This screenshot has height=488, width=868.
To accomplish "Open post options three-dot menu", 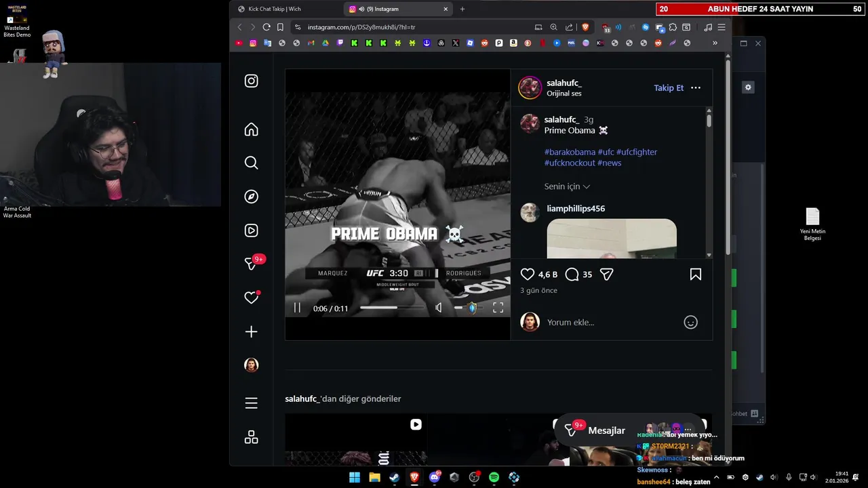I will (x=696, y=87).
